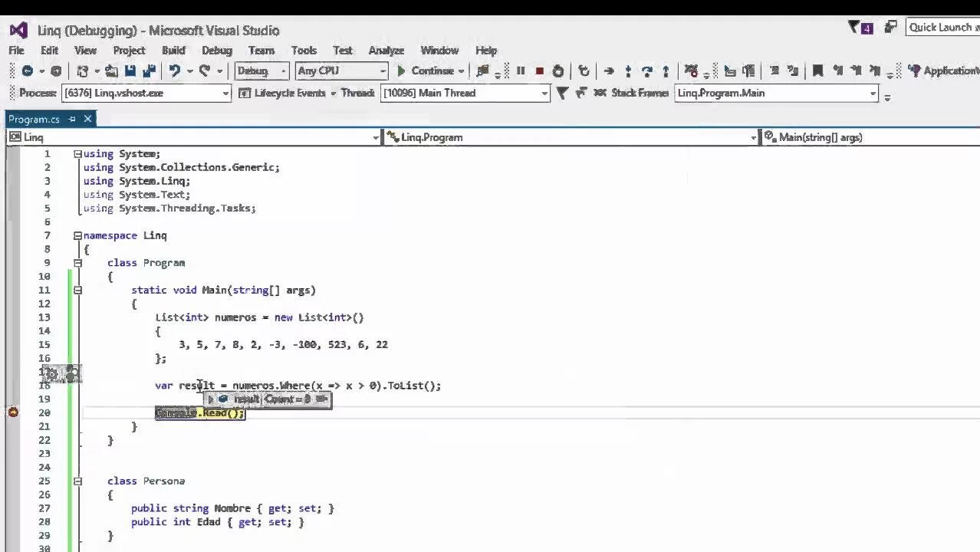This screenshot has width=980, height=552.
Task: Click the Restart debugging icon
Action: (x=558, y=71)
